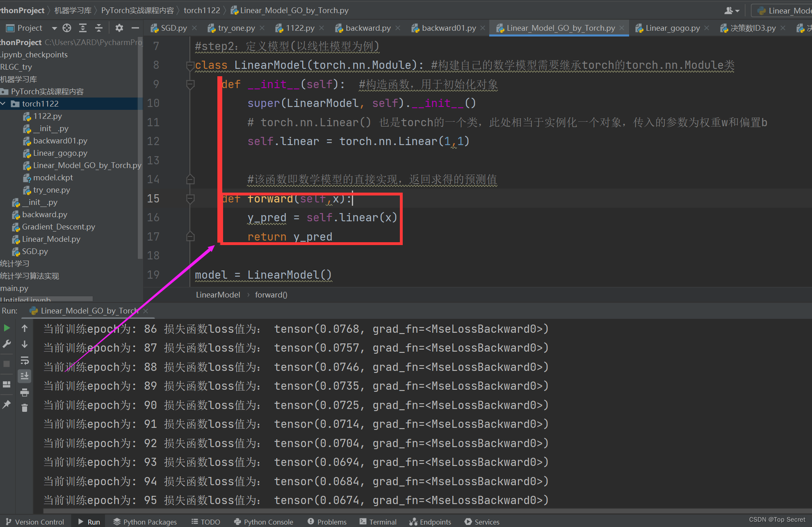This screenshot has width=812, height=527.
Task: Open model.ckpt in the project tree
Action: pos(53,177)
